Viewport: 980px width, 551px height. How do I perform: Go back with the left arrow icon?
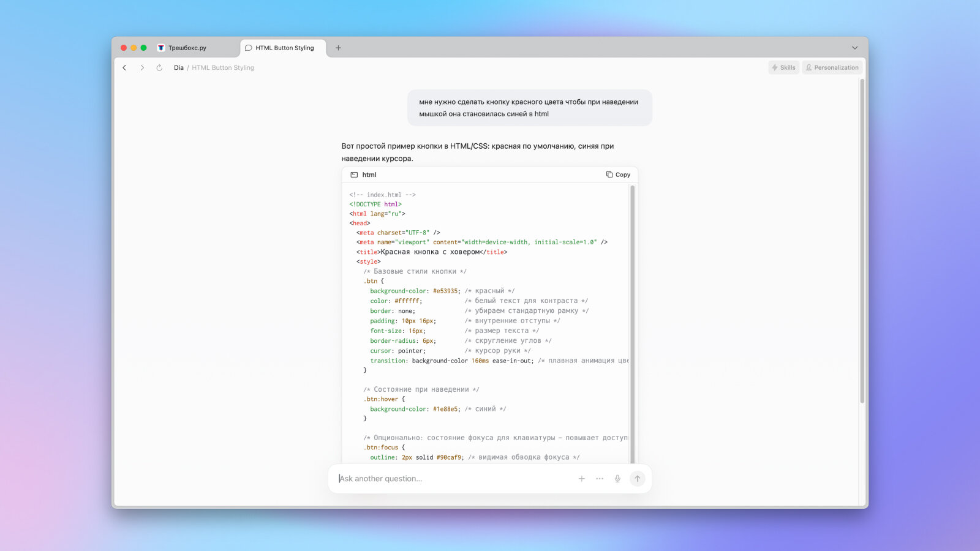(x=124, y=68)
